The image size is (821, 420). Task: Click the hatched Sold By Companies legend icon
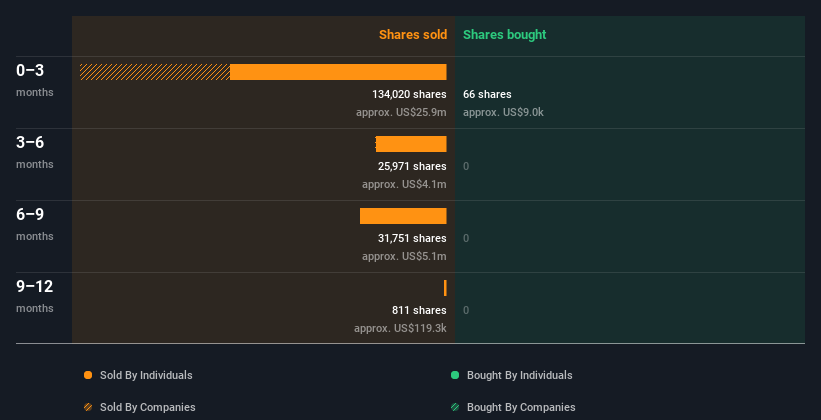[x=88, y=407]
